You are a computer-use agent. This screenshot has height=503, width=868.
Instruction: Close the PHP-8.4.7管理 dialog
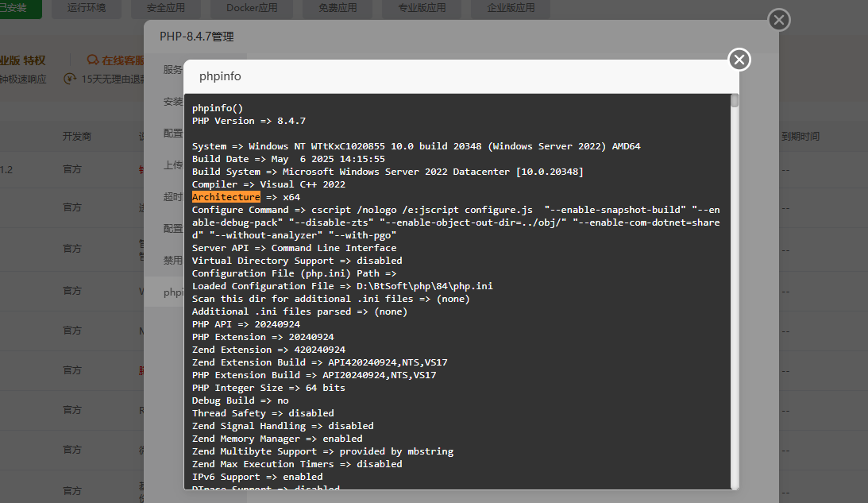pos(778,20)
